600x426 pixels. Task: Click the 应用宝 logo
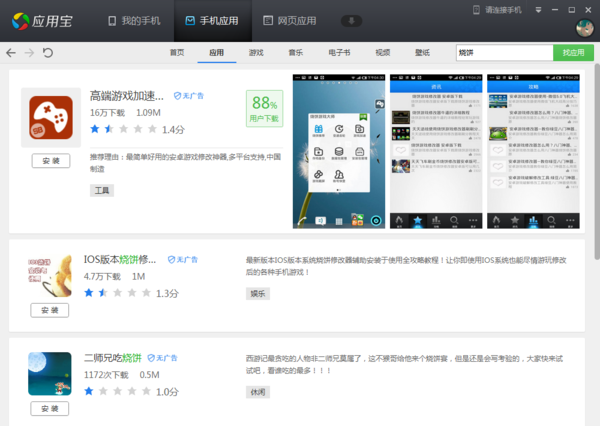(x=42, y=21)
